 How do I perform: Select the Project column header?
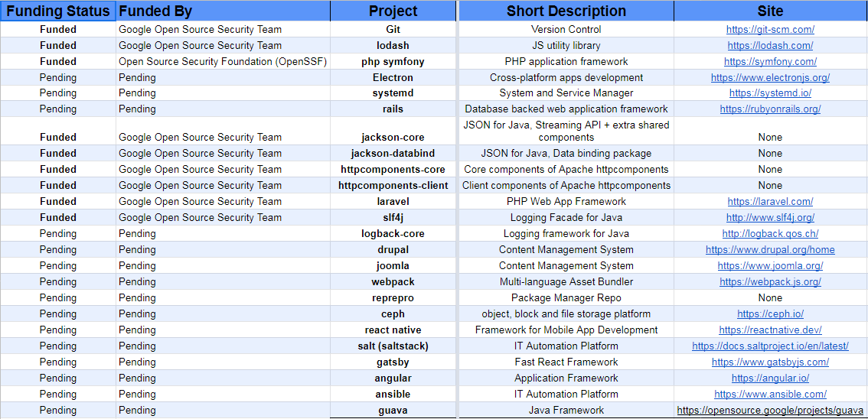point(393,11)
